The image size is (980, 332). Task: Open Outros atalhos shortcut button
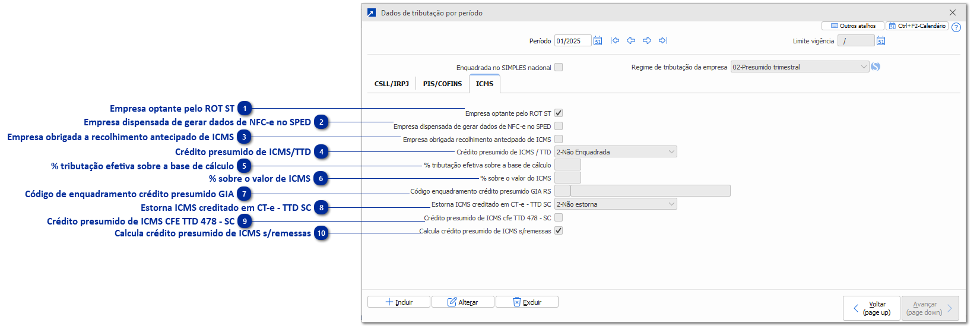[853, 26]
